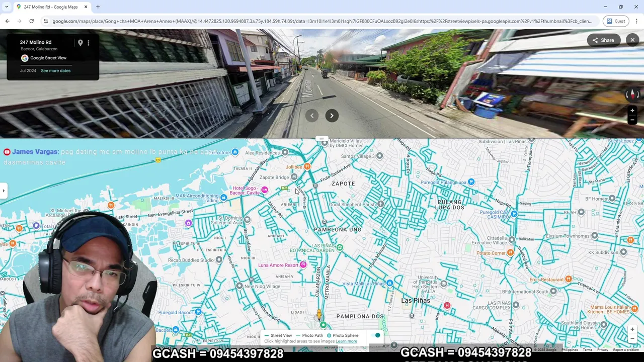This screenshot has height=362, width=644.
Task: Open Chrome three-dot menu
Action: 636,21
